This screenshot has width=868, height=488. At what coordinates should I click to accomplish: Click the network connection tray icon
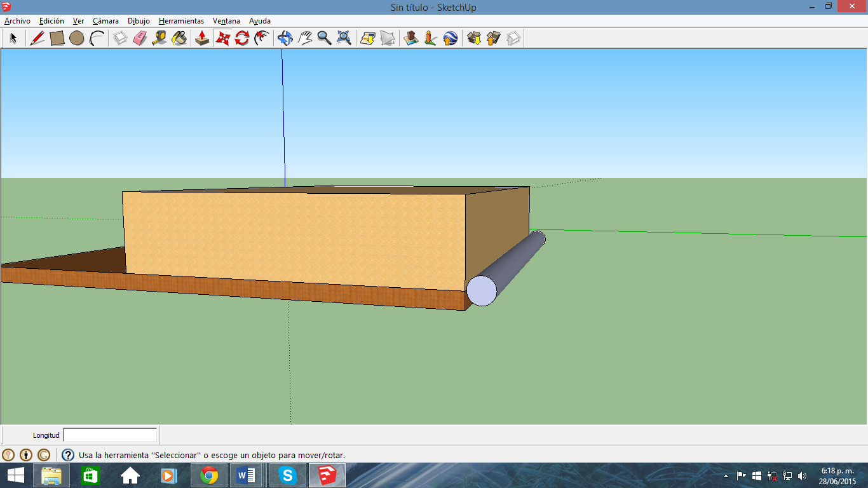787,476
